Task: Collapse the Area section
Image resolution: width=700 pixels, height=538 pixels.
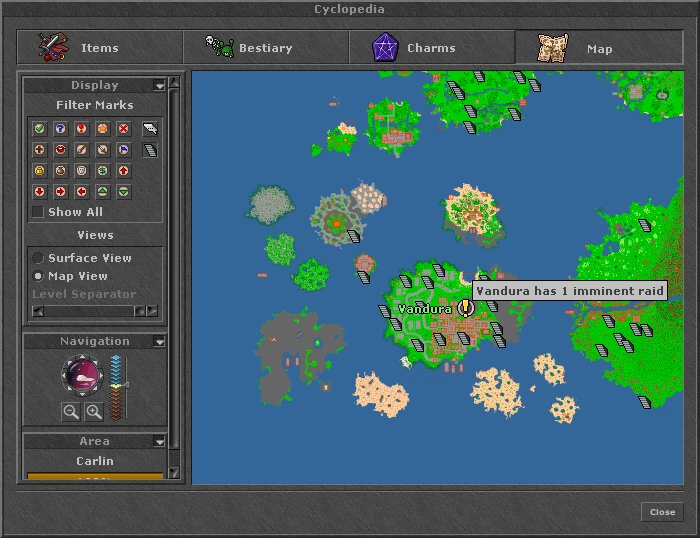Action: (x=159, y=441)
